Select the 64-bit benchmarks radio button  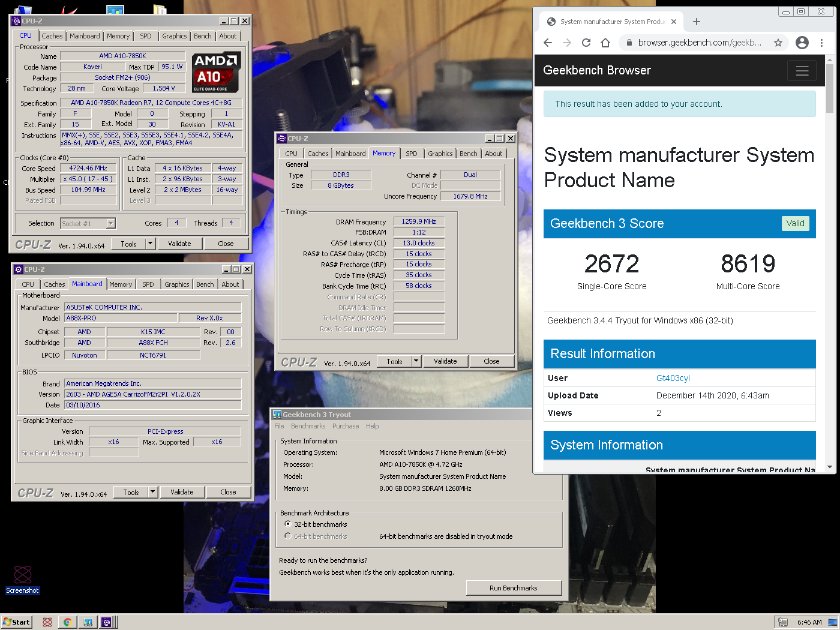click(288, 536)
